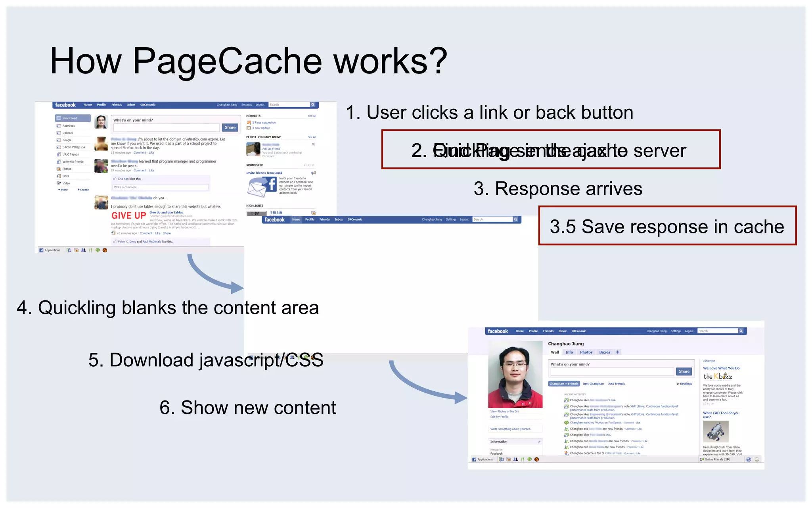The image size is (812, 508).
Task: Open Give Up and Use Tables link
Action: pos(166,213)
